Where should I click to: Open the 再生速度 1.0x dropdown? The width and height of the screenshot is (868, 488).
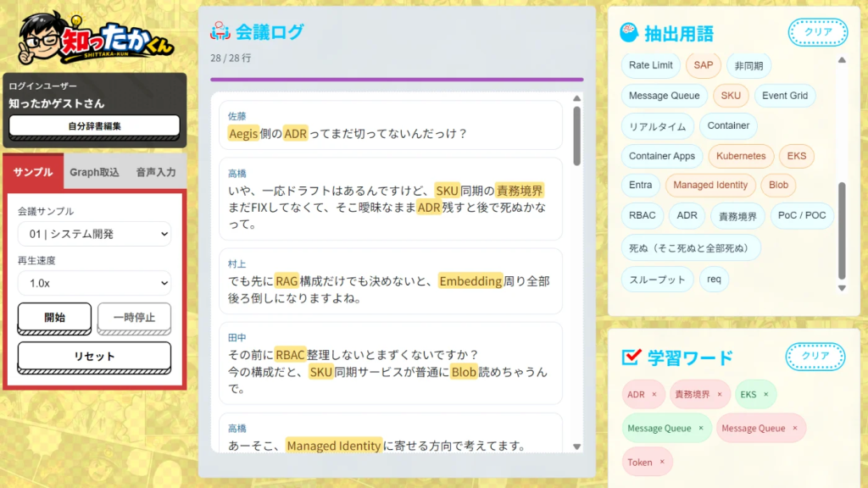pos(94,283)
